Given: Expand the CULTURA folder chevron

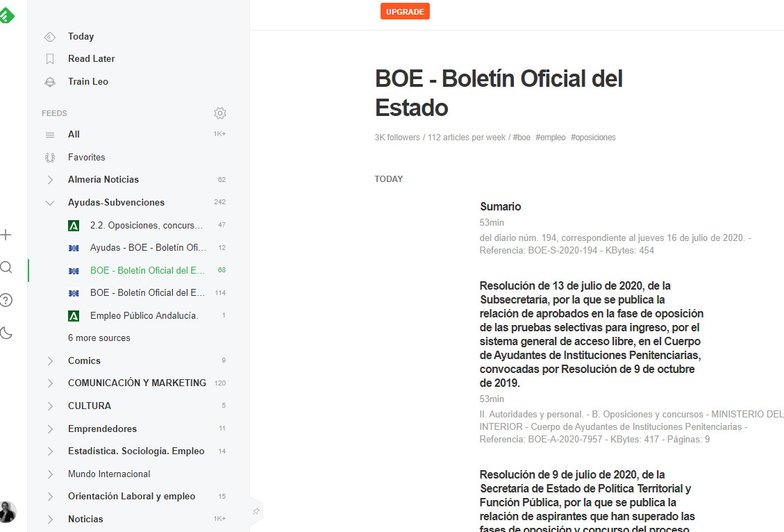Looking at the screenshot, I should point(50,406).
